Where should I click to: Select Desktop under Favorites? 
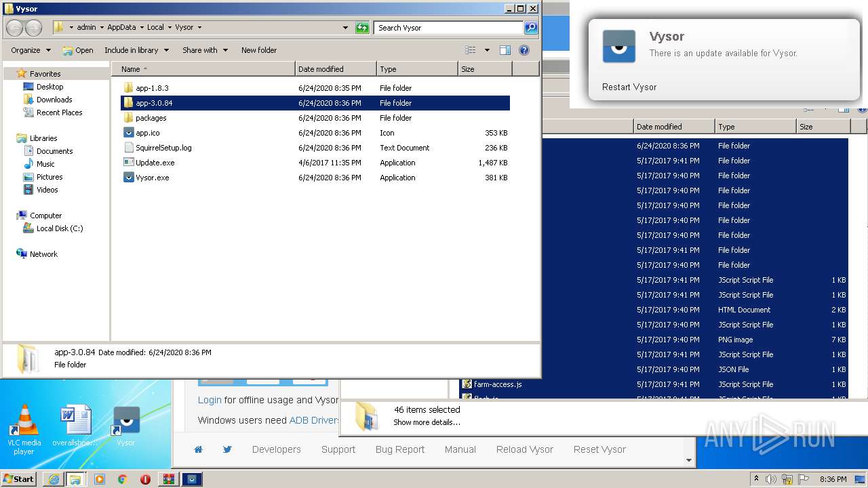50,87
